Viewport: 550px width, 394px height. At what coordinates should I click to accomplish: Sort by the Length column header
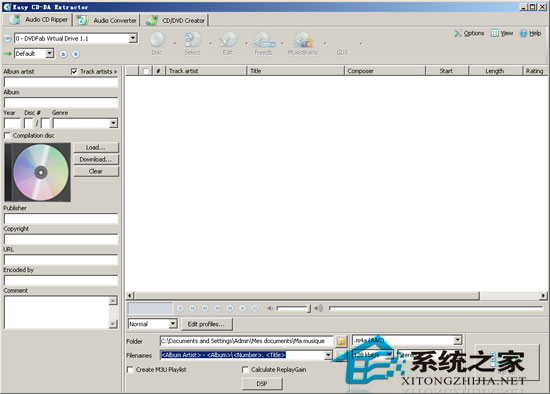(495, 71)
